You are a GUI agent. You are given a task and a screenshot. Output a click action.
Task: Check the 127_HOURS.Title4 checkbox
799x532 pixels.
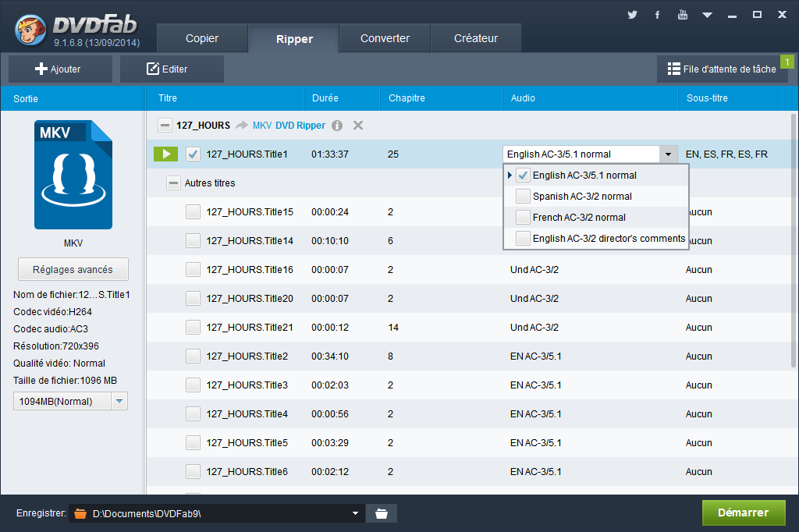click(193, 413)
